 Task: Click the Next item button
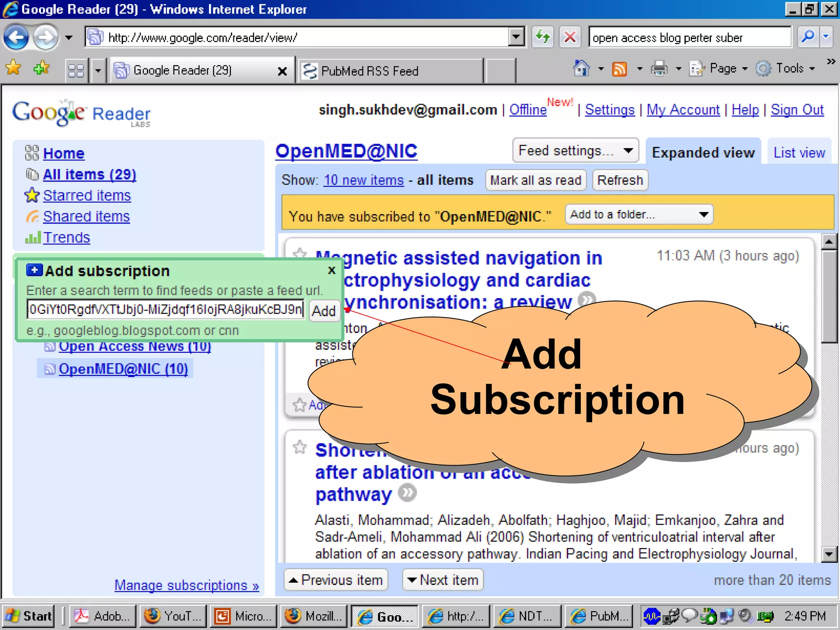click(443, 580)
